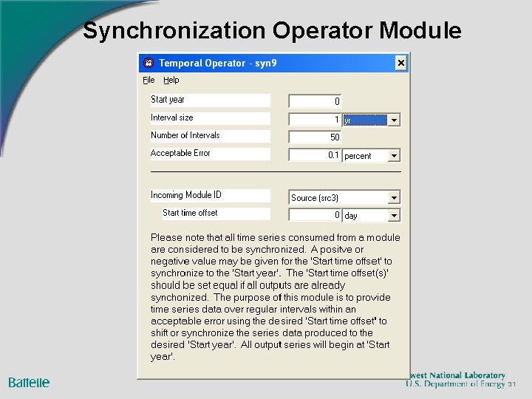The image size is (532, 399).
Task: Open the percent unit dropdown arrow
Action: click(394, 156)
